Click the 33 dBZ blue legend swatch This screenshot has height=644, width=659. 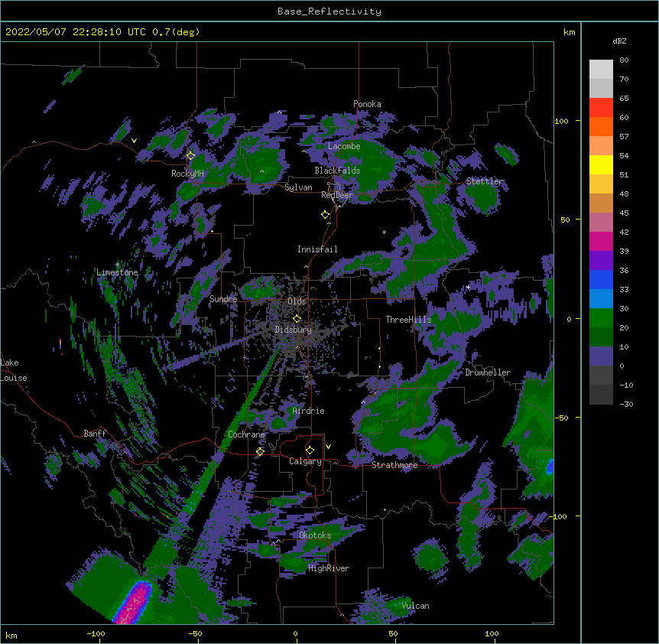click(601, 299)
